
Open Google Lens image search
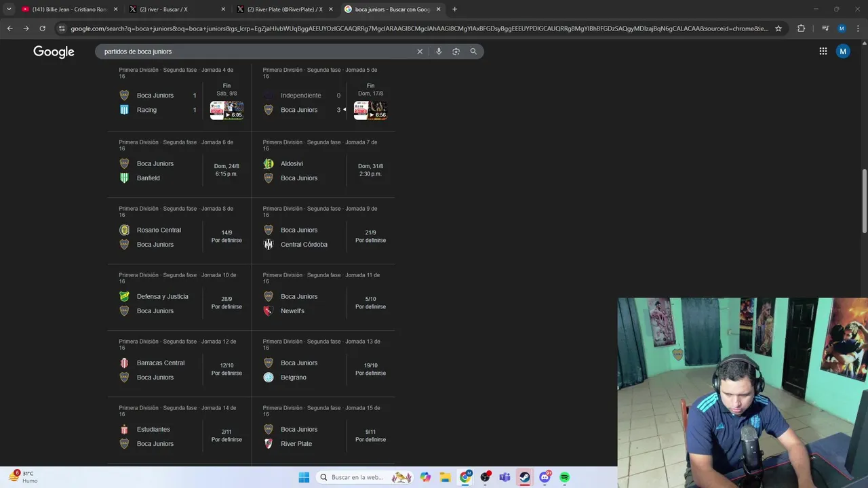pyautogui.click(x=456, y=52)
